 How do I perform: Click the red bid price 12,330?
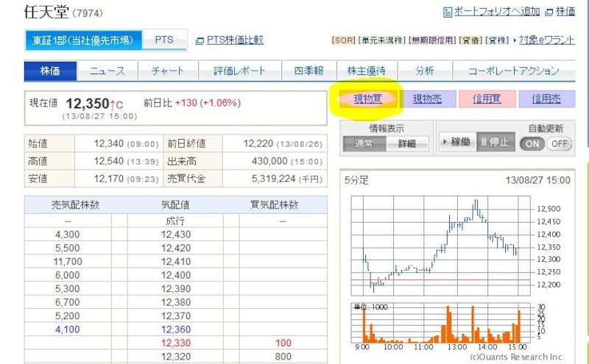[176, 343]
